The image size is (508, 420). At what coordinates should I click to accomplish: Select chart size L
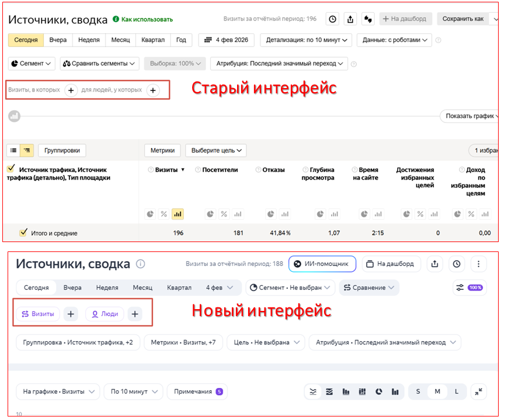point(456,391)
